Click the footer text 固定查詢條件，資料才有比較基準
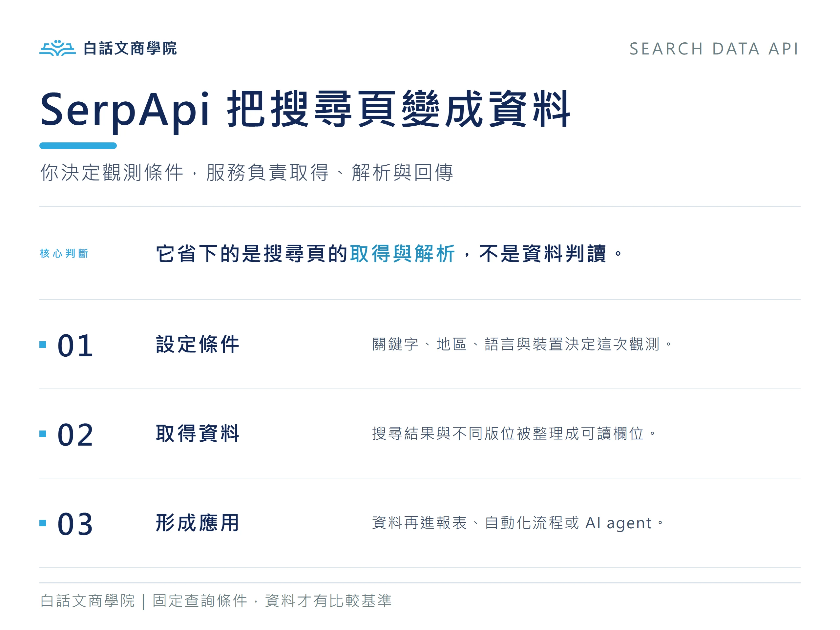The height and width of the screenshot is (630, 840). pyautogui.click(x=272, y=601)
